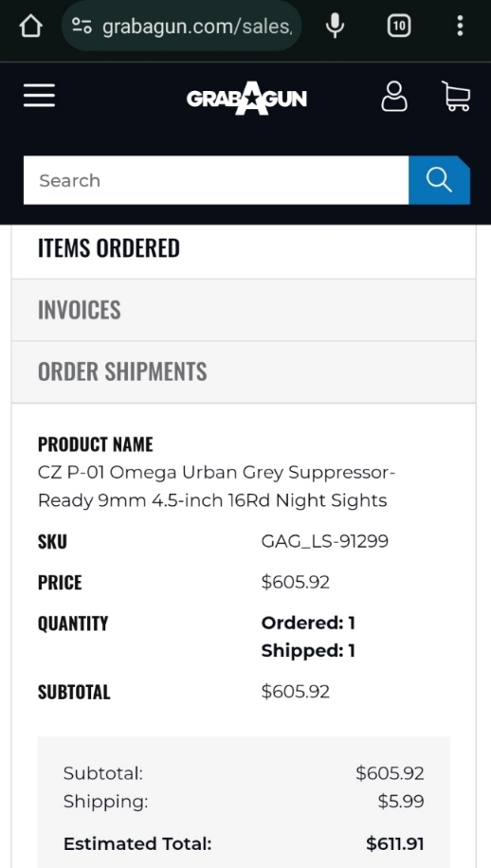Open the hamburger navigation menu

39,95
